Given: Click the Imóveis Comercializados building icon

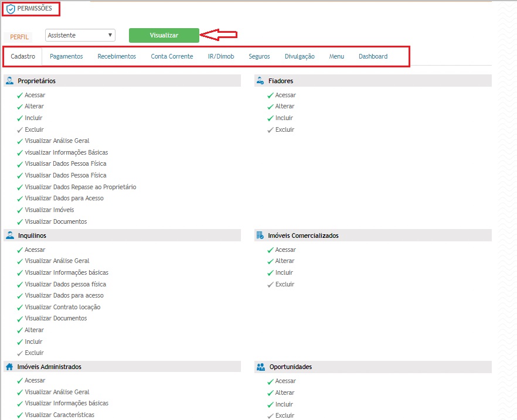Looking at the screenshot, I should pos(261,235).
